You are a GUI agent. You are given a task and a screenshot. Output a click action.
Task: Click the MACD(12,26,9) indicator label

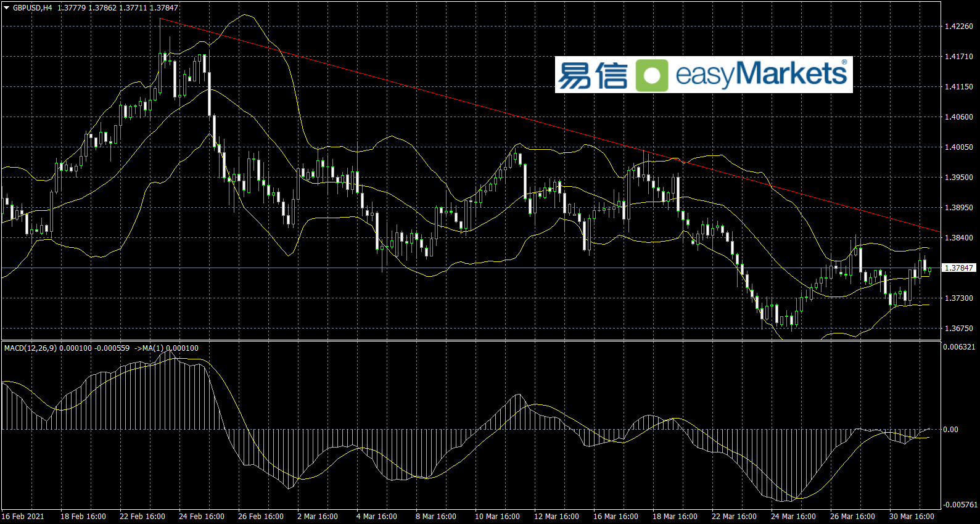30,348
